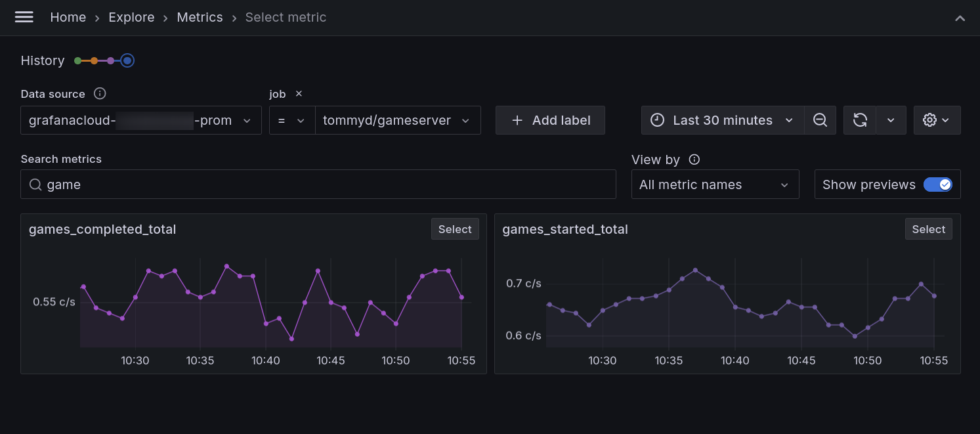Open the hamburger navigation menu
980x434 pixels.
pos(24,17)
